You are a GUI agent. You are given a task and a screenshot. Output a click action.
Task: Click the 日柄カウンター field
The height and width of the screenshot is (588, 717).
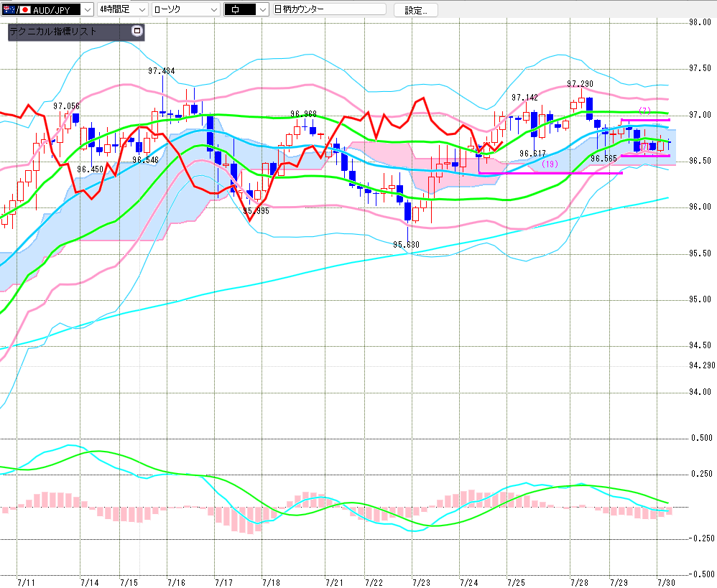click(329, 9)
